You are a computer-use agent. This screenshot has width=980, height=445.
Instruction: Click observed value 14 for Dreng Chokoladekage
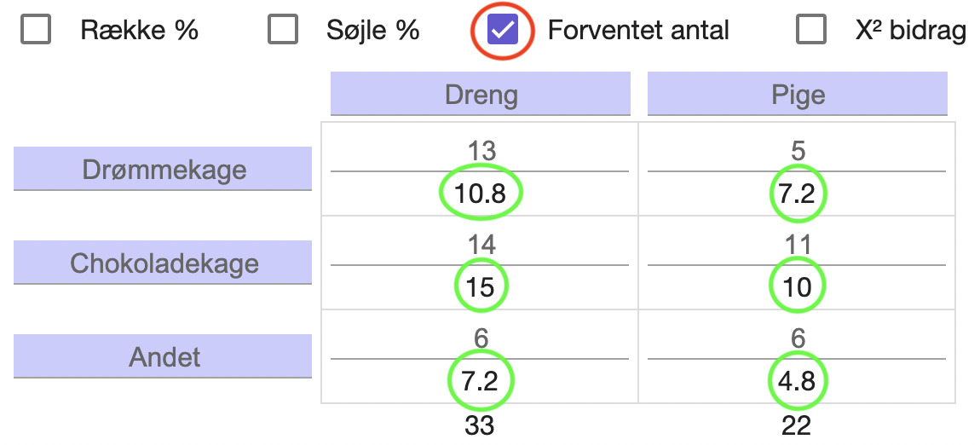(x=481, y=245)
